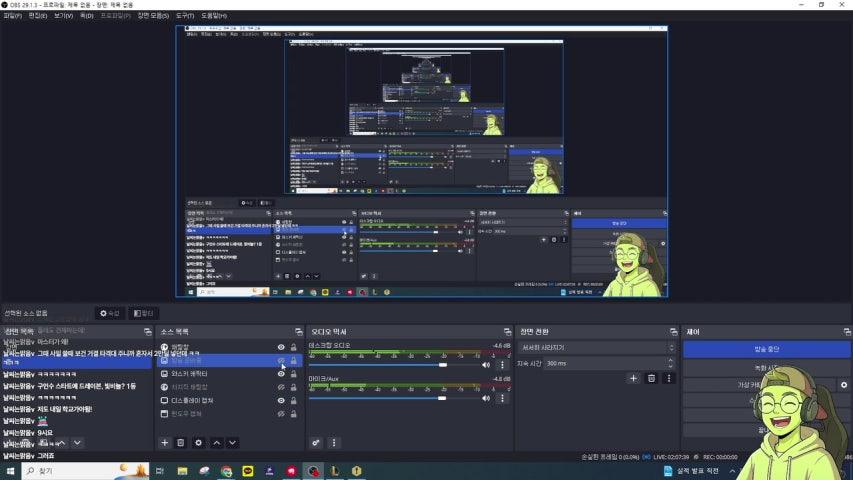Pop out the 오디오 믹서 dock panel
Image resolution: width=853 pixels, height=480 pixels.
pyautogui.click(x=507, y=331)
